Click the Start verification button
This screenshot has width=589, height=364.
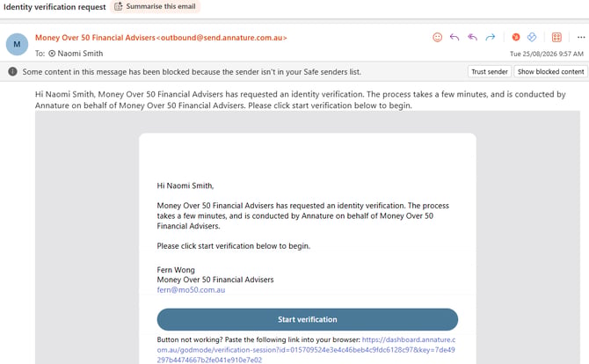pyautogui.click(x=308, y=319)
